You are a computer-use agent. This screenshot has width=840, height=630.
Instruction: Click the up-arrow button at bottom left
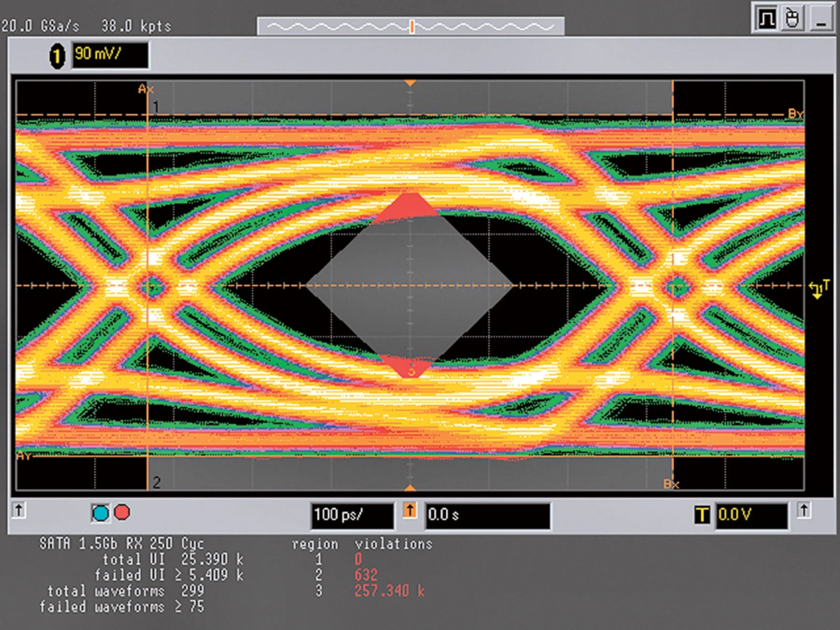click(19, 510)
